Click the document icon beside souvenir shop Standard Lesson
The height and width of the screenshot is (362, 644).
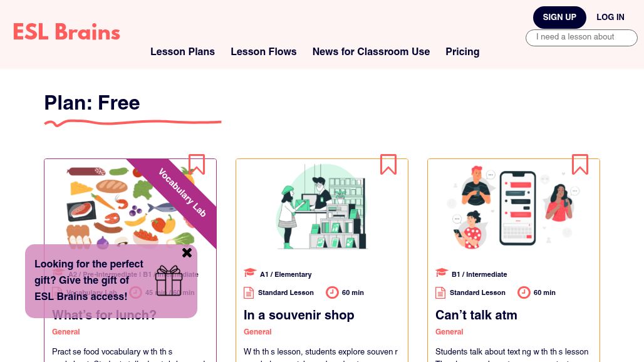pos(249,292)
